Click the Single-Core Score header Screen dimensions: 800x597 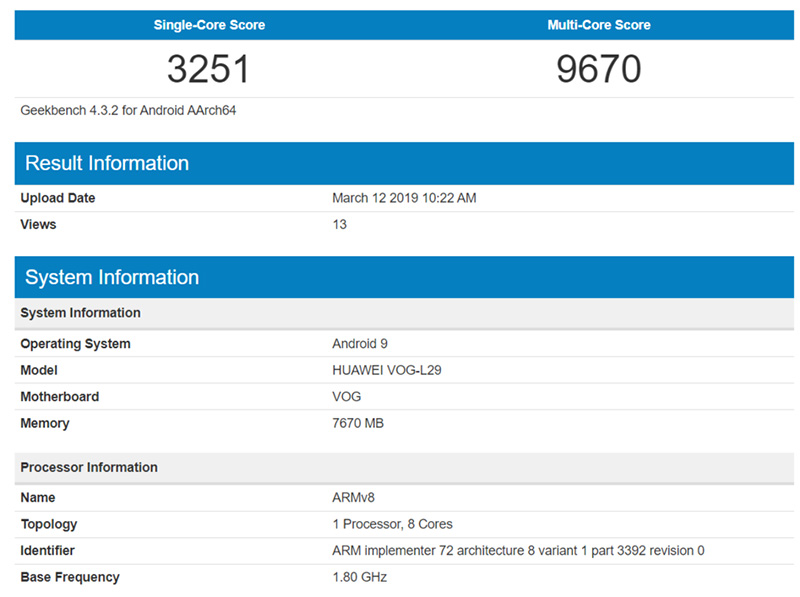pyautogui.click(x=209, y=25)
